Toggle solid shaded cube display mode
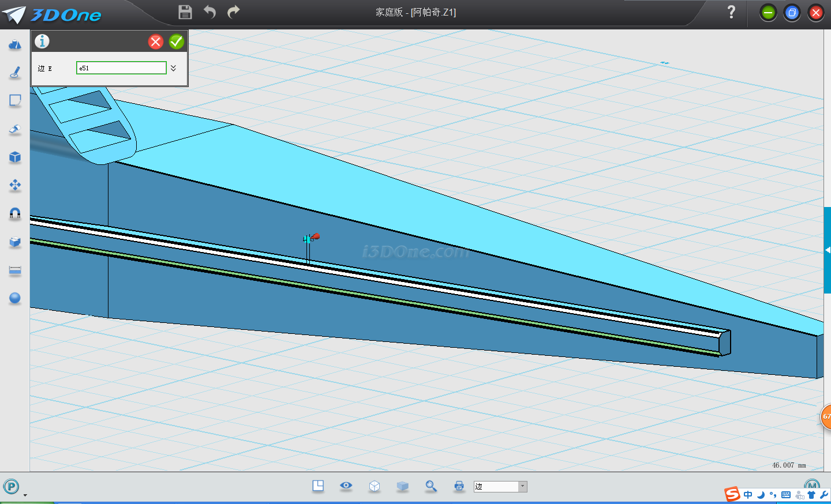831x504 pixels. coord(403,486)
